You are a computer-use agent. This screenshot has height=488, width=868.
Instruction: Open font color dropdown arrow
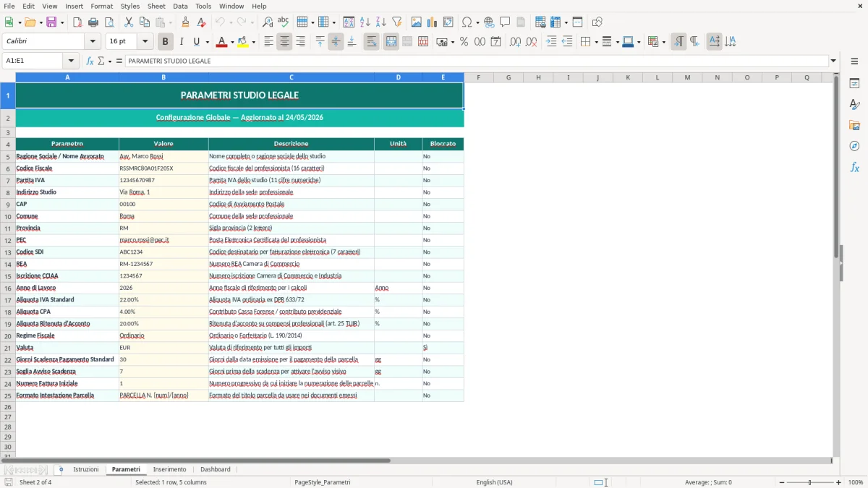[231, 42]
